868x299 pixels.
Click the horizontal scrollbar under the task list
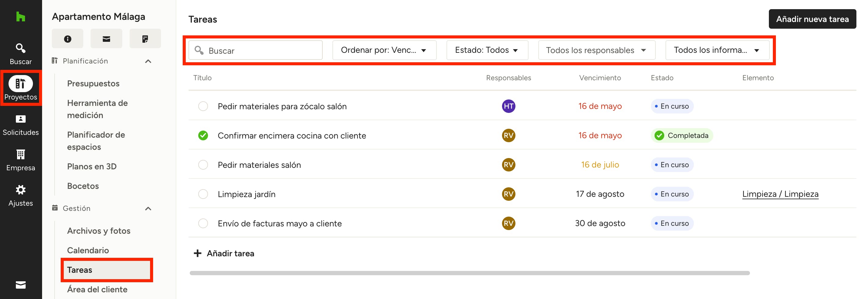pyautogui.click(x=469, y=273)
